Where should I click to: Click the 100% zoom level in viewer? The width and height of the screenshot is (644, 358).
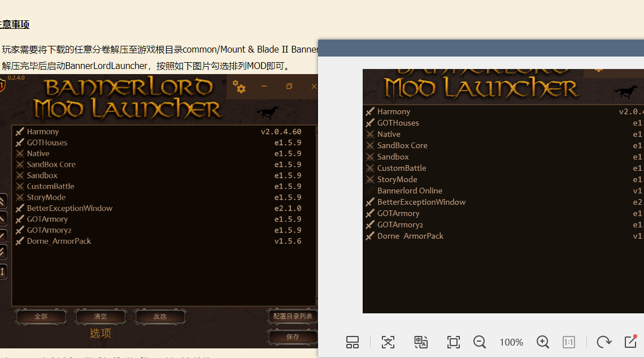click(511, 342)
